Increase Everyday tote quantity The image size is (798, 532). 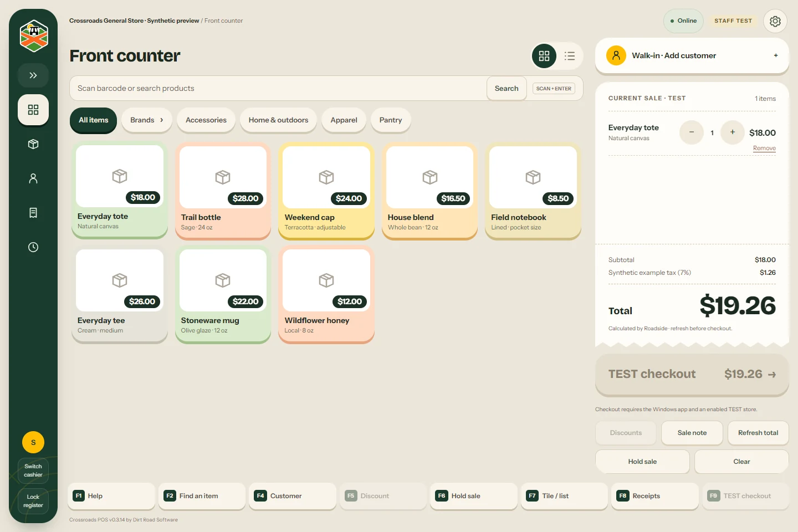(733, 132)
